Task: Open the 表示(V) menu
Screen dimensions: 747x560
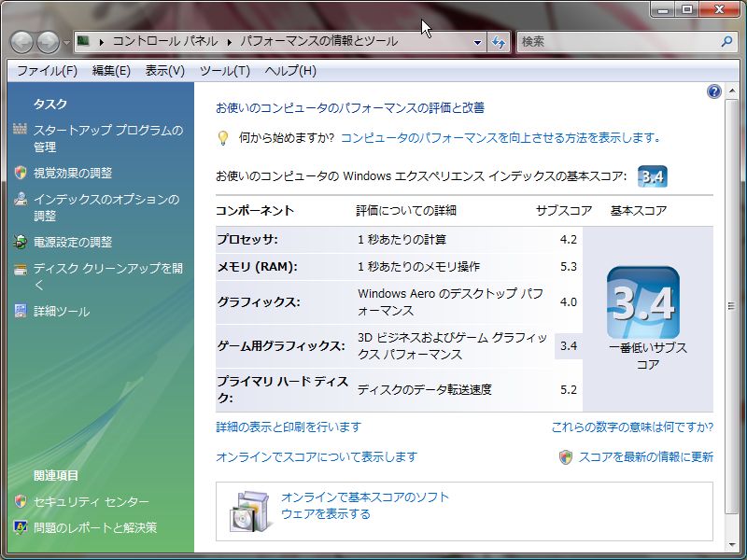Action: coord(165,71)
